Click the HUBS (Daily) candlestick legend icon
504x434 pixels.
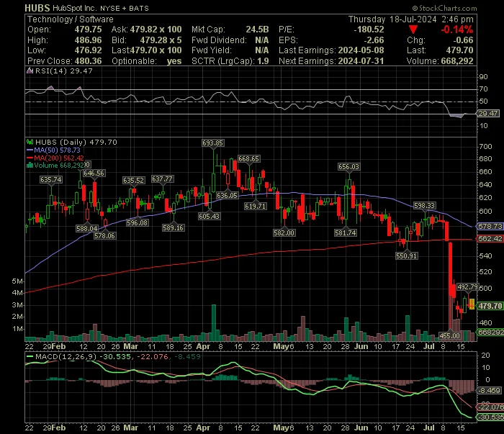click(30, 142)
